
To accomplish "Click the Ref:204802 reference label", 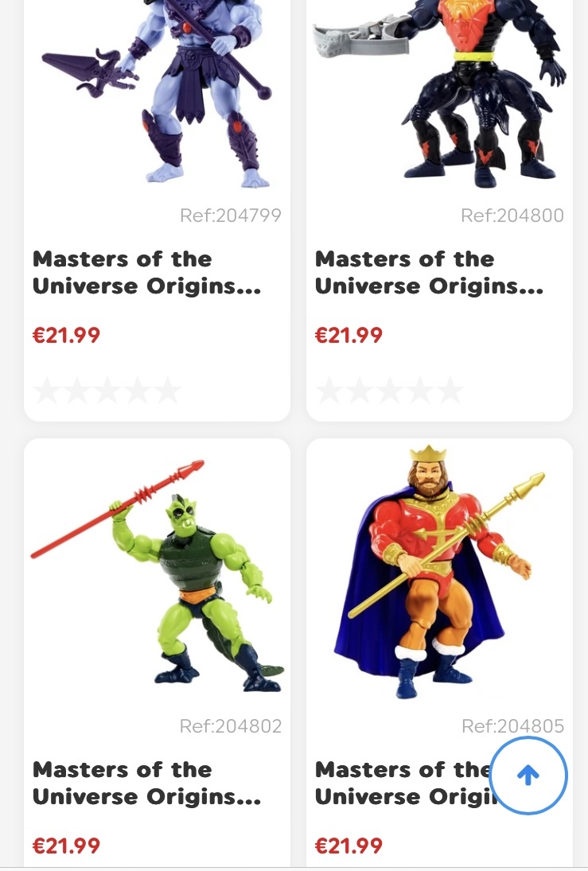I will 231,726.
